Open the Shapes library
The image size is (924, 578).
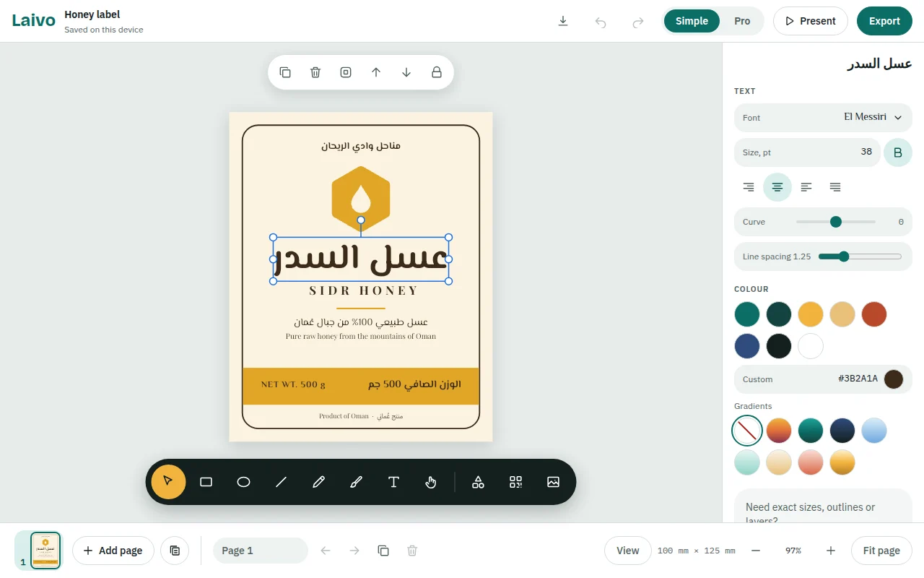click(478, 482)
